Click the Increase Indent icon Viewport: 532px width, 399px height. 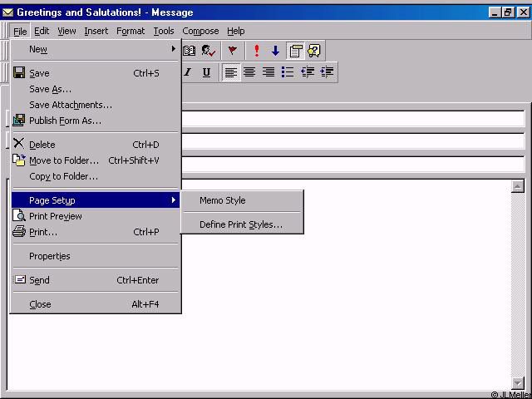(327, 72)
